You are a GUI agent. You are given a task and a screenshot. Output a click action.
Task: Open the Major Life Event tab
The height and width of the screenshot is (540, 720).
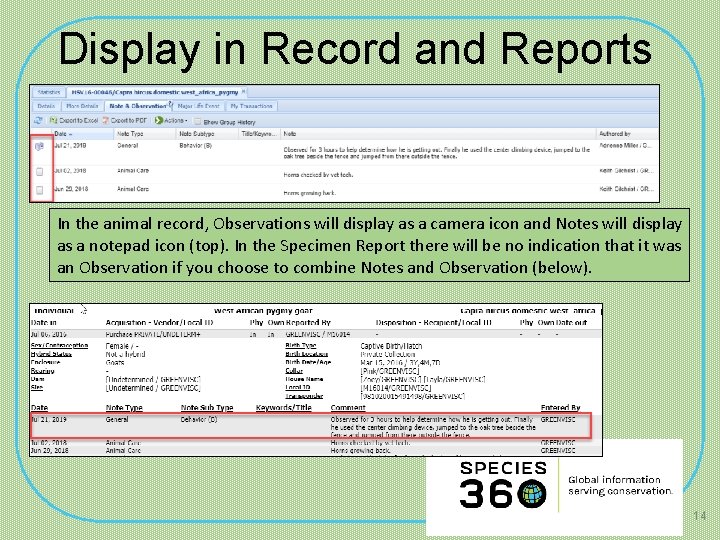pyautogui.click(x=198, y=106)
